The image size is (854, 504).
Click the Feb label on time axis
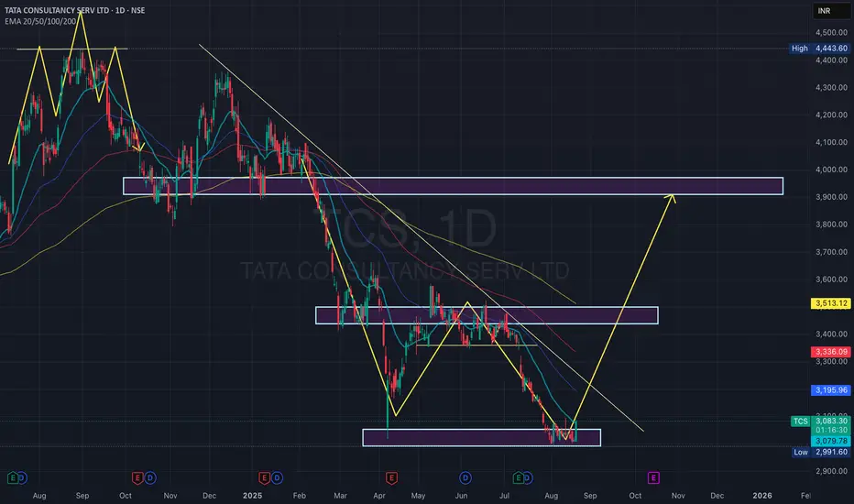(299, 495)
